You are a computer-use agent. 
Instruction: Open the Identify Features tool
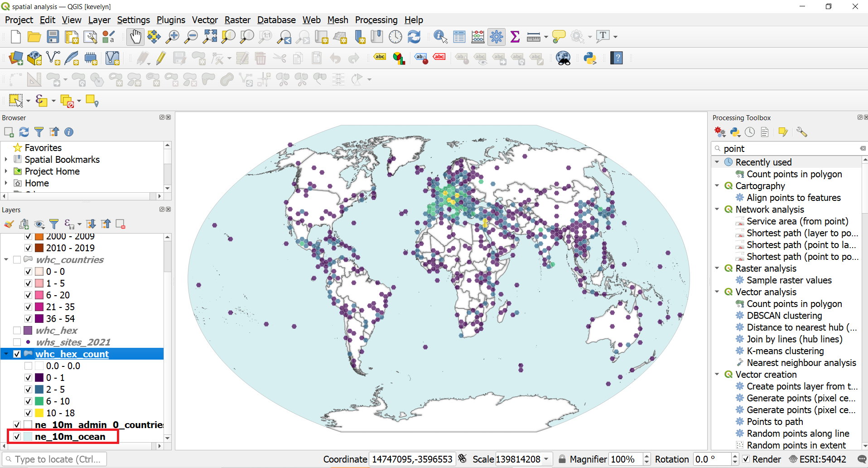pyautogui.click(x=439, y=37)
